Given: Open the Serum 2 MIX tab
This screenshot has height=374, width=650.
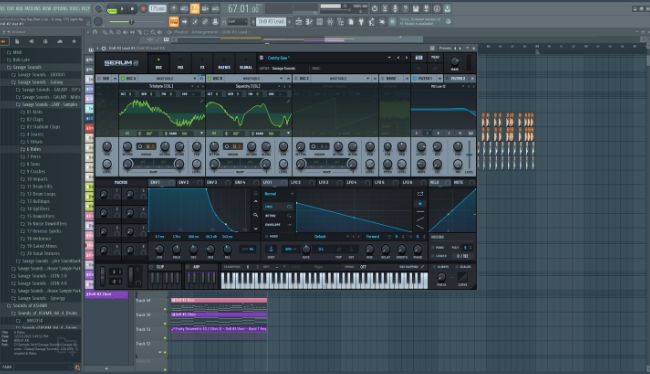Looking at the screenshot, I should coord(180,63).
